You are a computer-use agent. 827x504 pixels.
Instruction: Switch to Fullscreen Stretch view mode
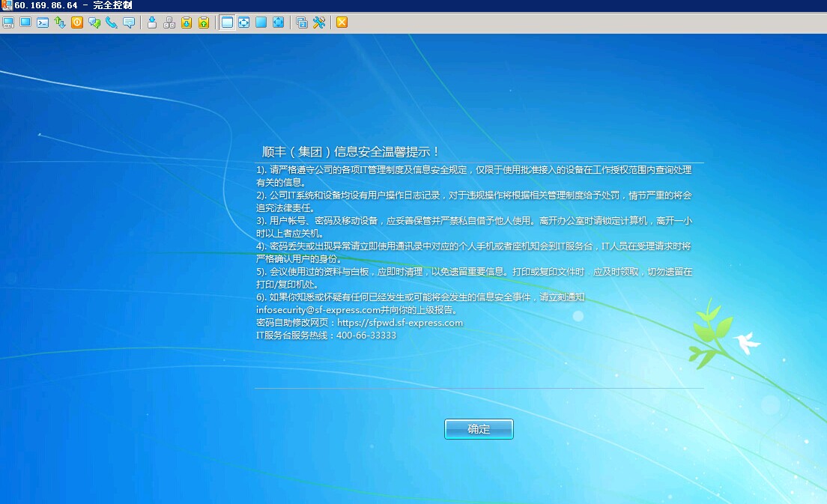tap(279, 22)
